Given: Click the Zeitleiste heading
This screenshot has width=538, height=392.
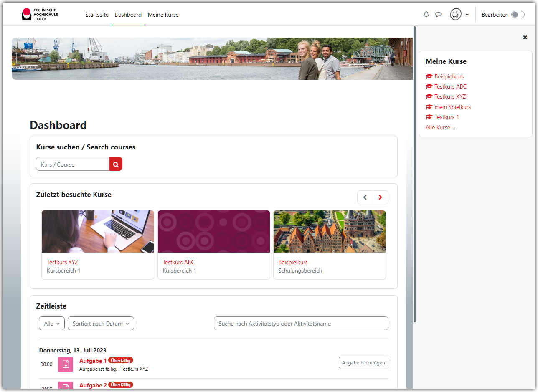Looking at the screenshot, I should click(51, 306).
